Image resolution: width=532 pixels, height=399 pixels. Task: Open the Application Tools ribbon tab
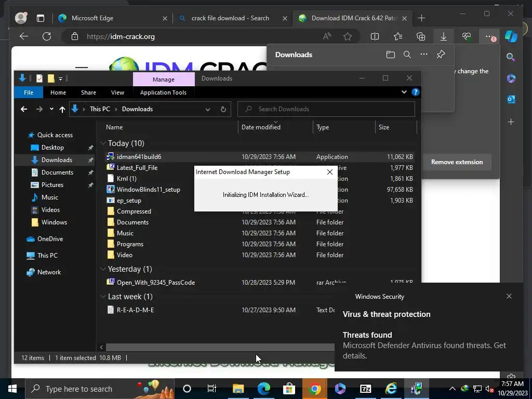(163, 92)
